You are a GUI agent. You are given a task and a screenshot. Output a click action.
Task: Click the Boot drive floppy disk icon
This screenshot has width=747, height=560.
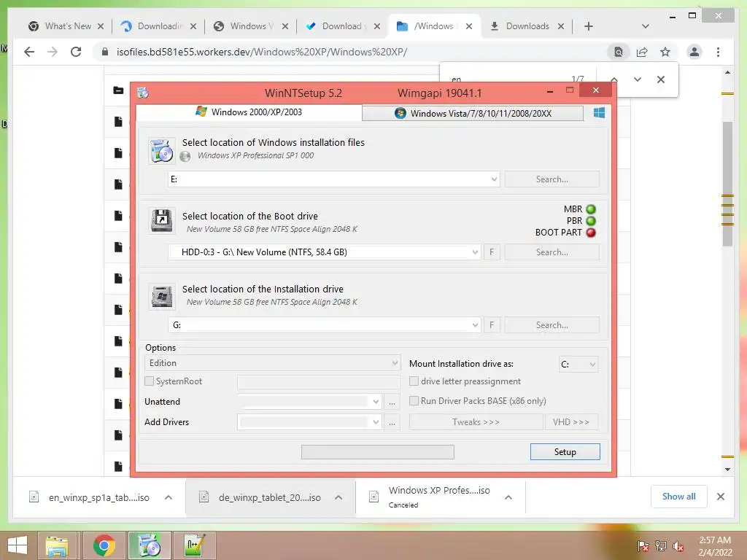[161, 220]
